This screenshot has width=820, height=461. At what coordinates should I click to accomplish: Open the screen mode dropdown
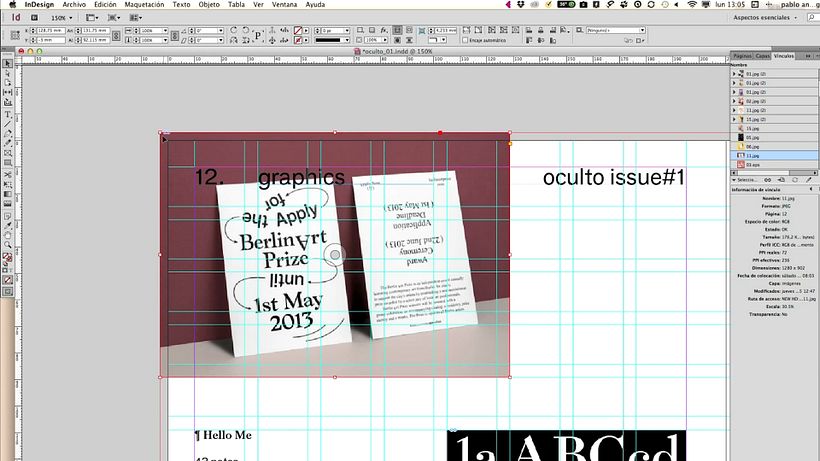point(114,18)
